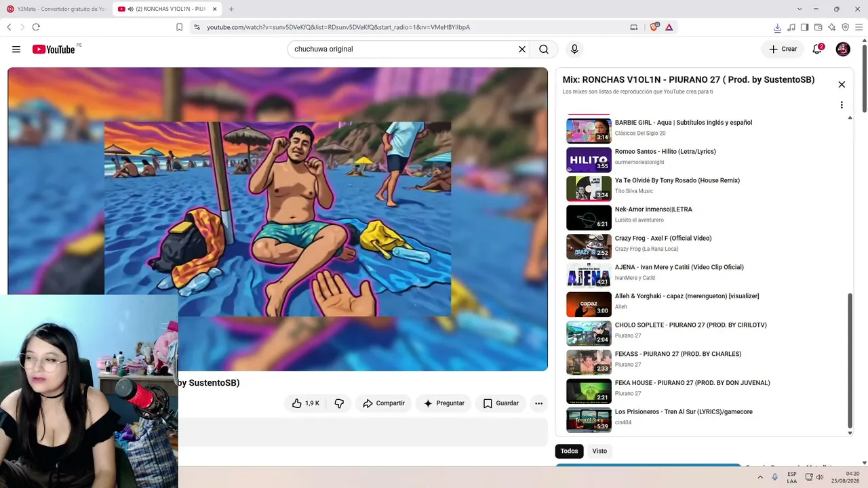Select the Visto filter chip
The width and height of the screenshot is (868, 488).
[x=599, y=451]
